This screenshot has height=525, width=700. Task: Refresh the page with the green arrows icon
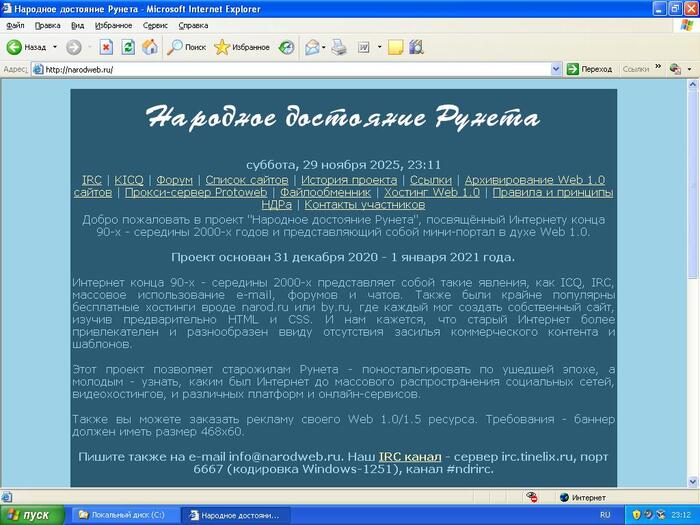click(128, 47)
